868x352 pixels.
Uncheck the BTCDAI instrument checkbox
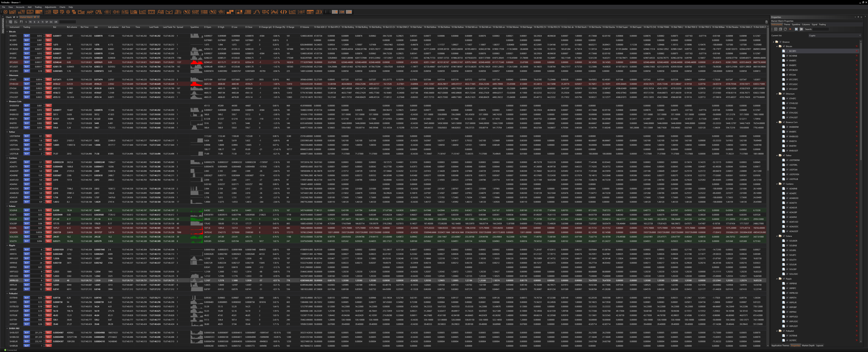tap(787, 75)
